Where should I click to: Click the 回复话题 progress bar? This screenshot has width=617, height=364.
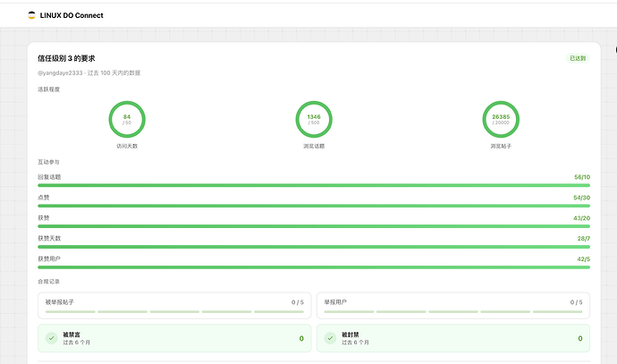pos(314,185)
